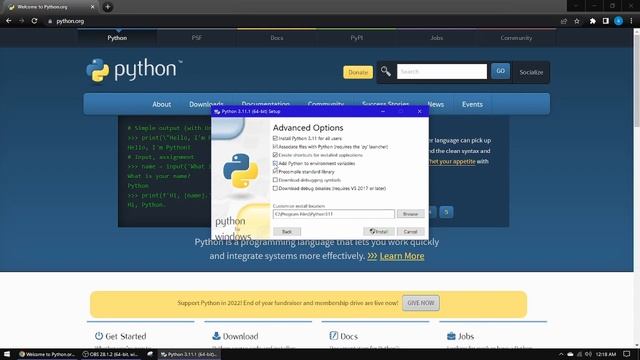Cancel the Python setup
The height and width of the screenshot is (360, 640).
pyautogui.click(x=410, y=231)
